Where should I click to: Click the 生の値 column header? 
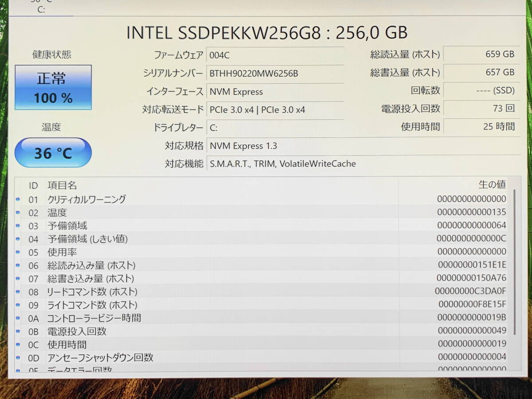pos(492,184)
